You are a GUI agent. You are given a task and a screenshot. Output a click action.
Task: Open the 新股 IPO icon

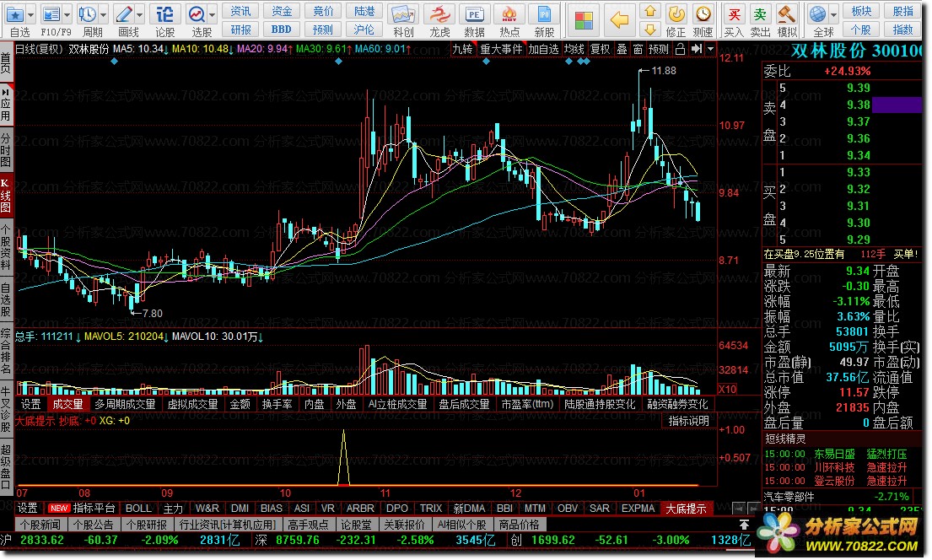tap(544, 15)
